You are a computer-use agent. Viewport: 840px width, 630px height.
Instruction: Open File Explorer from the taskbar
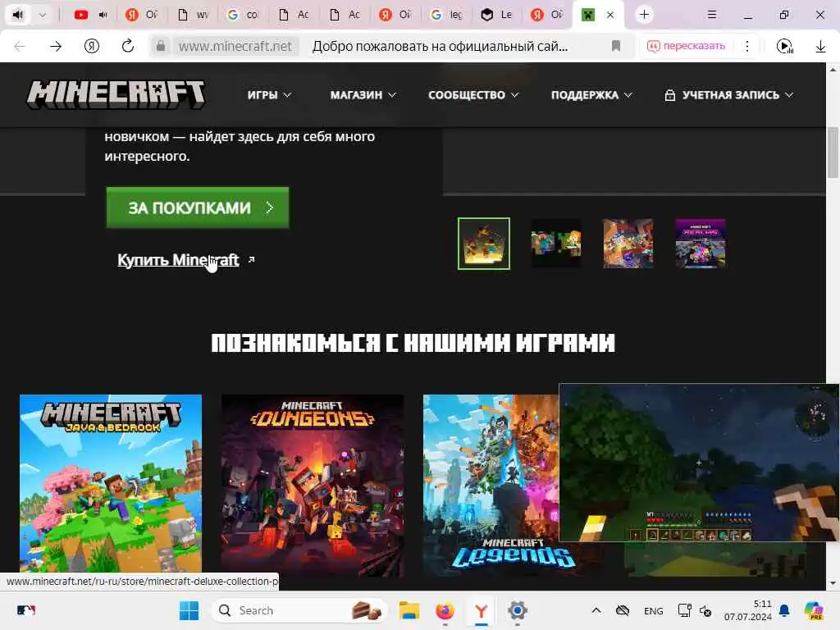pyautogui.click(x=409, y=610)
